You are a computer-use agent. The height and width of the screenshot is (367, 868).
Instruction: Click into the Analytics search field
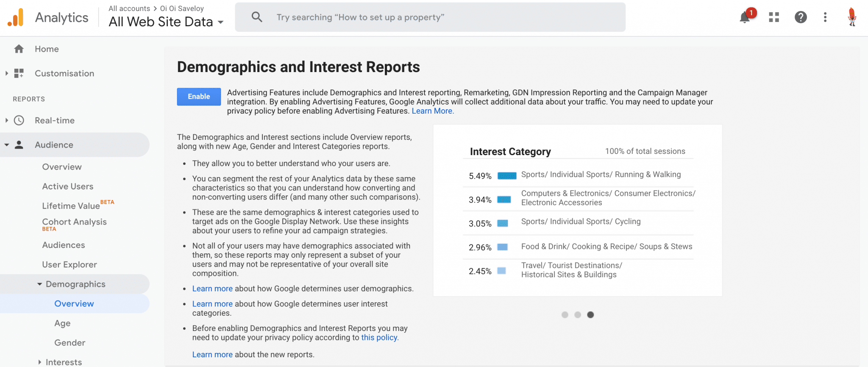[x=430, y=17]
